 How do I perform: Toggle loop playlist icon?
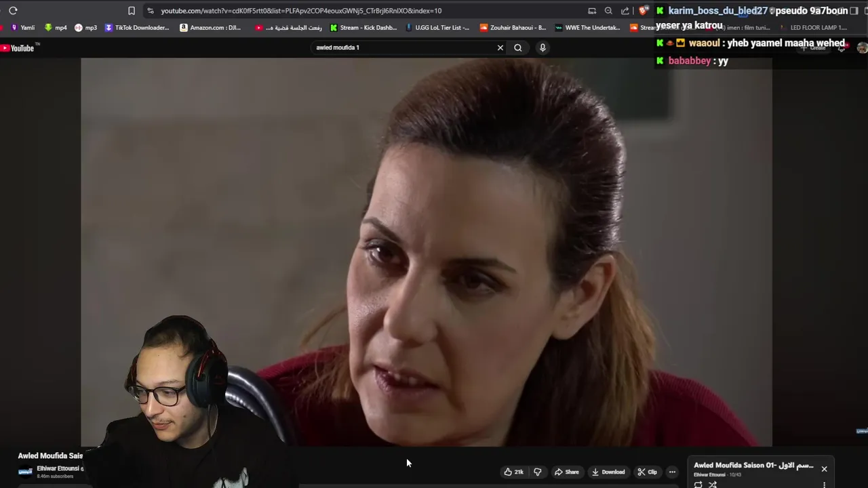[x=698, y=485]
